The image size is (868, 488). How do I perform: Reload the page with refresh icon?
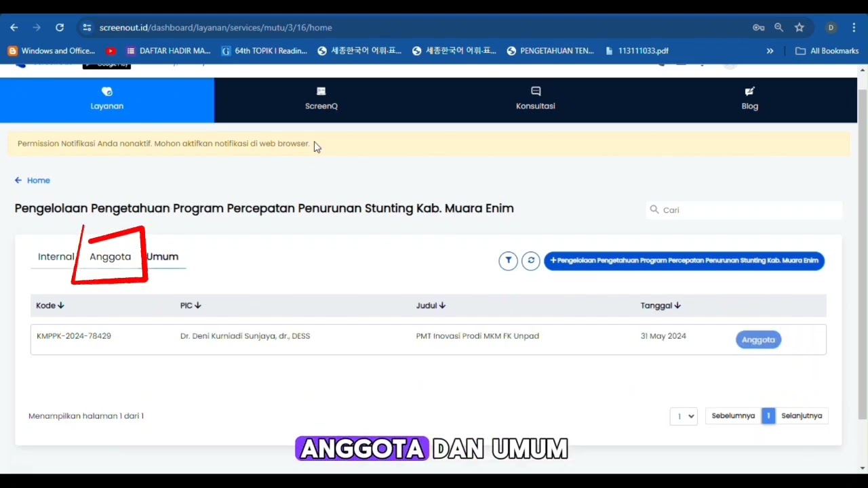(60, 28)
